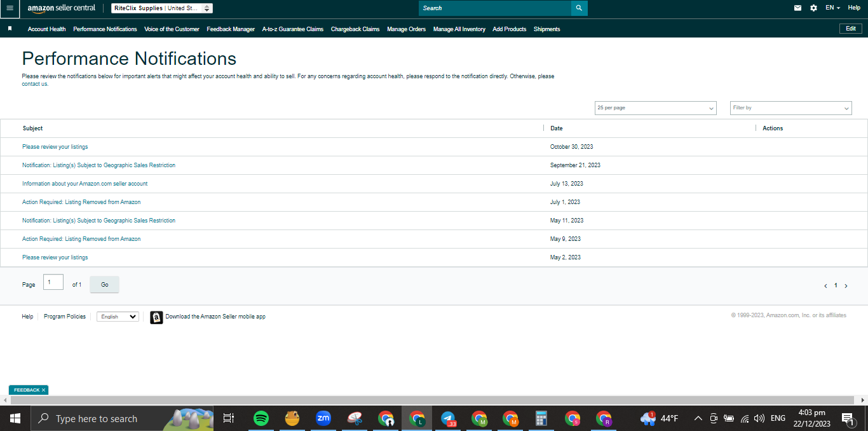This screenshot has height=431, width=868.
Task: Open the English footer language selector
Action: point(118,317)
